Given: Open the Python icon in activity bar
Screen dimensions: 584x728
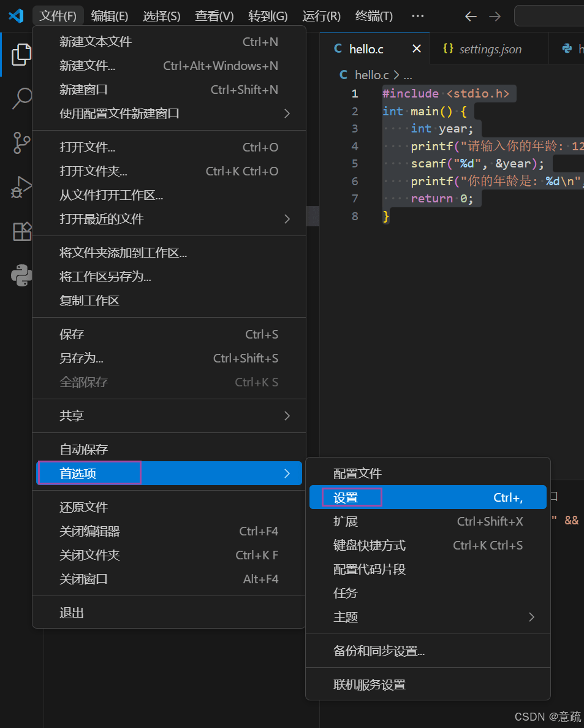Looking at the screenshot, I should [x=21, y=275].
